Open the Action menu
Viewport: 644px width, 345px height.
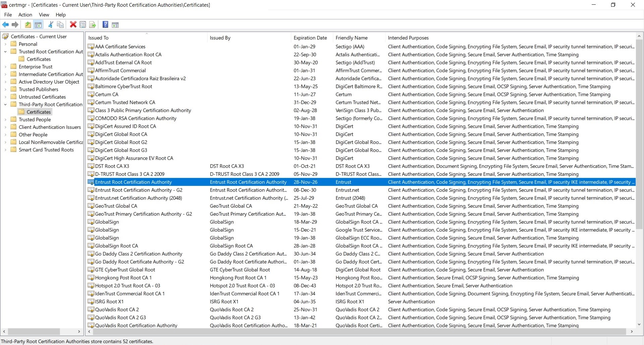[x=25, y=15]
